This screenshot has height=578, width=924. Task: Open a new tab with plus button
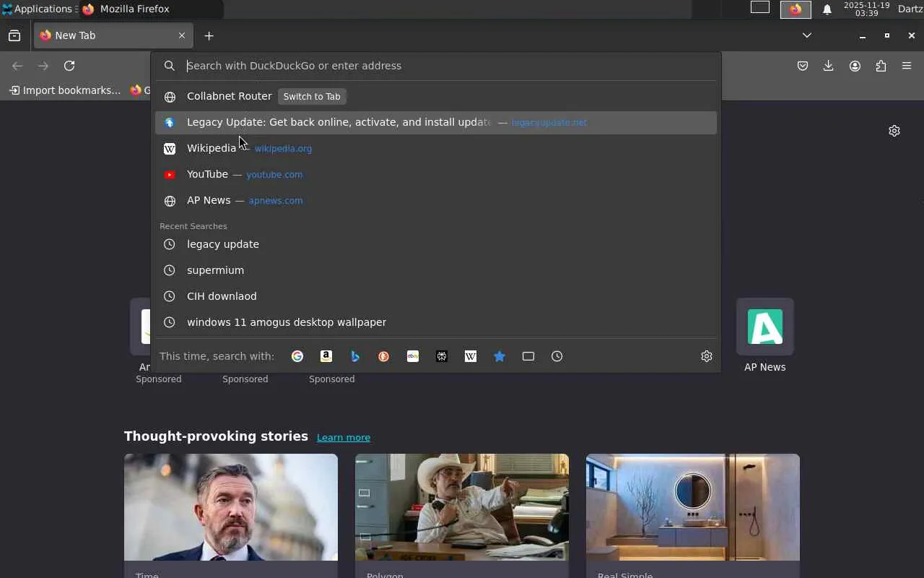pyautogui.click(x=209, y=35)
